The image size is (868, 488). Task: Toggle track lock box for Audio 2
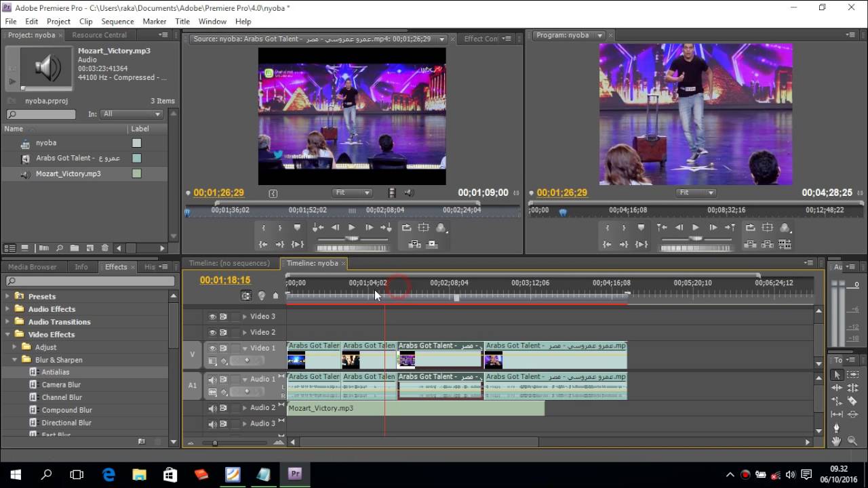click(x=235, y=408)
